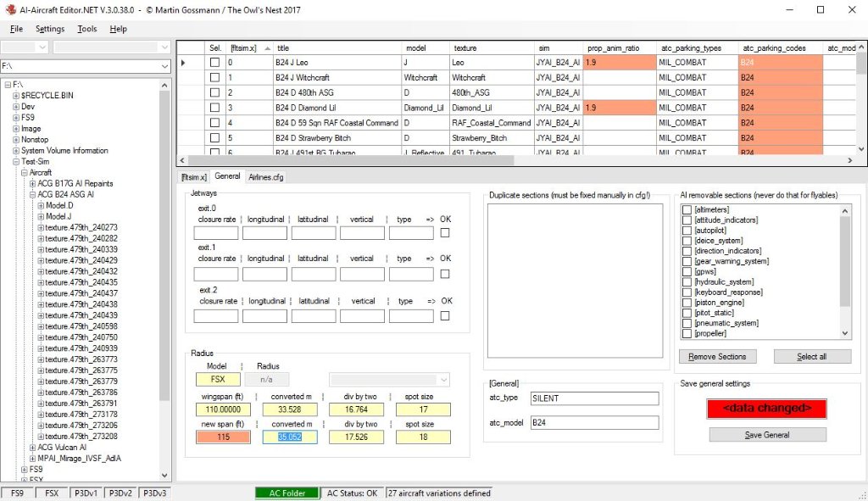Click the Save General button
The height and width of the screenshot is (501, 868).
767,435
